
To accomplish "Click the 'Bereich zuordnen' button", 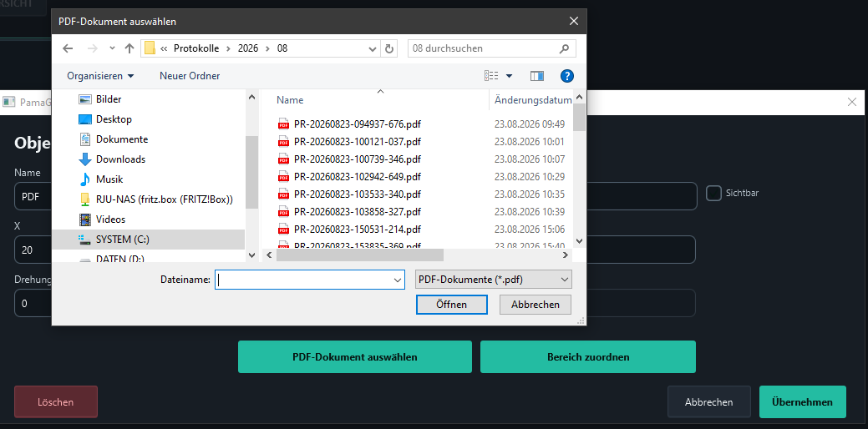I will [x=588, y=357].
